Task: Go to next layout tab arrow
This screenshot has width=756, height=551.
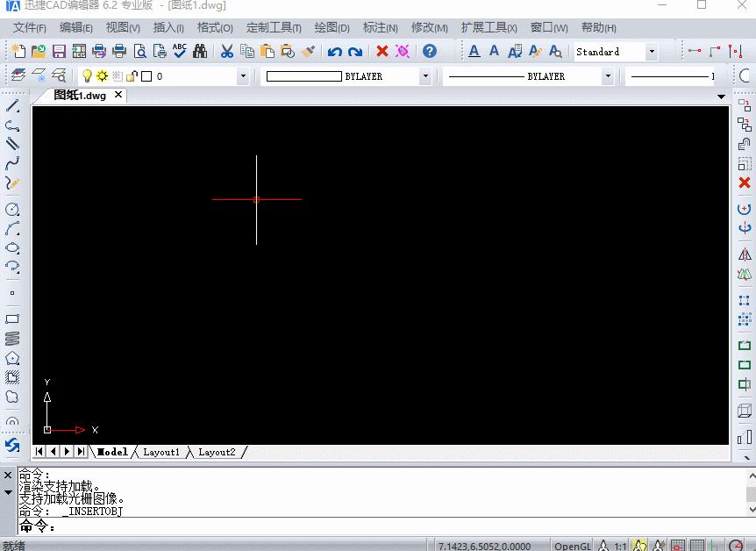Action: pyautogui.click(x=67, y=452)
